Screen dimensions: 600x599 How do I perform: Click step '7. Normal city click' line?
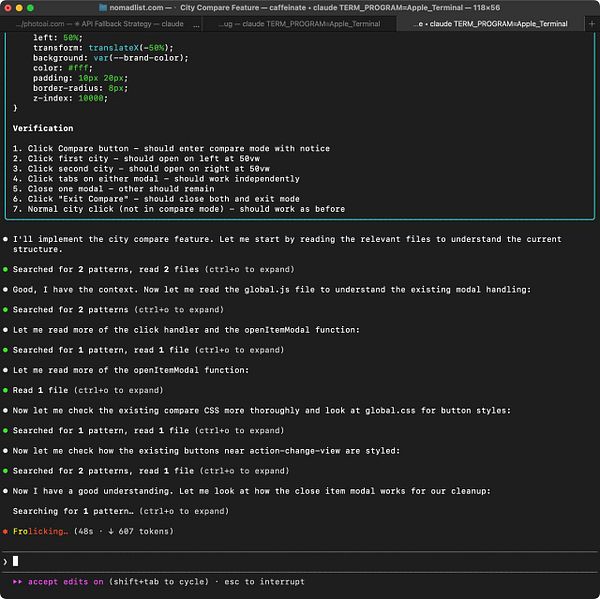(x=179, y=209)
